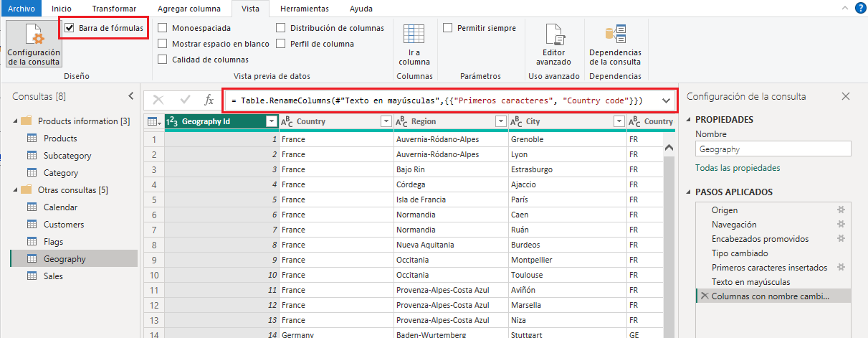Open the Agregar columna tab
This screenshot has width=868, height=338.
click(x=190, y=9)
